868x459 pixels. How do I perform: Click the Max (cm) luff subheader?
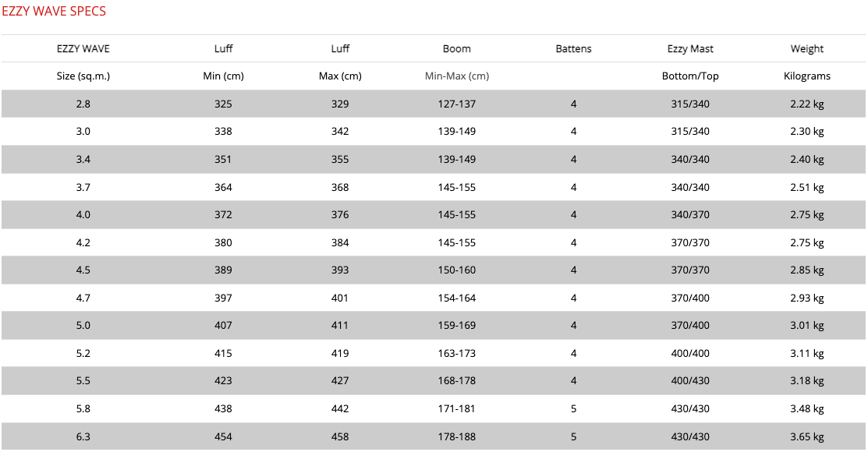click(x=340, y=76)
